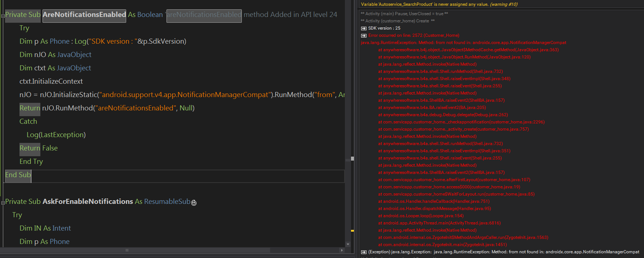Click the Dim IN As Intent line
The image size is (644, 258).
pos(45,228)
